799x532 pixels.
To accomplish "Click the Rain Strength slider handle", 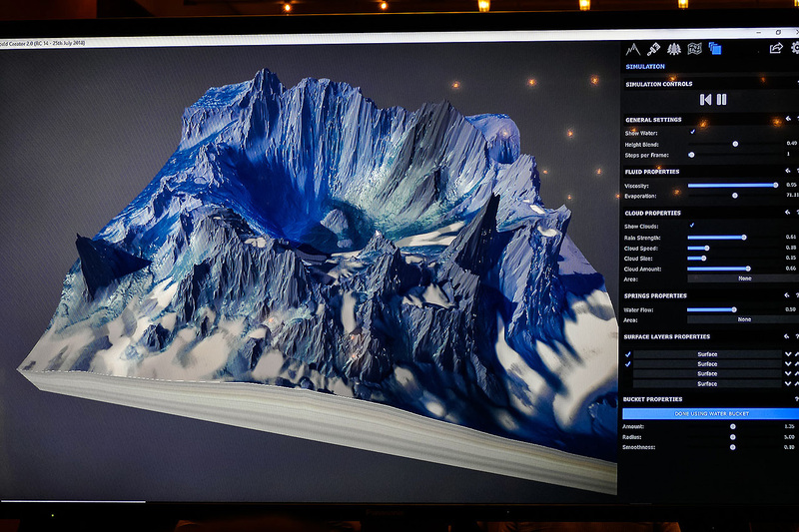I will (x=744, y=238).
